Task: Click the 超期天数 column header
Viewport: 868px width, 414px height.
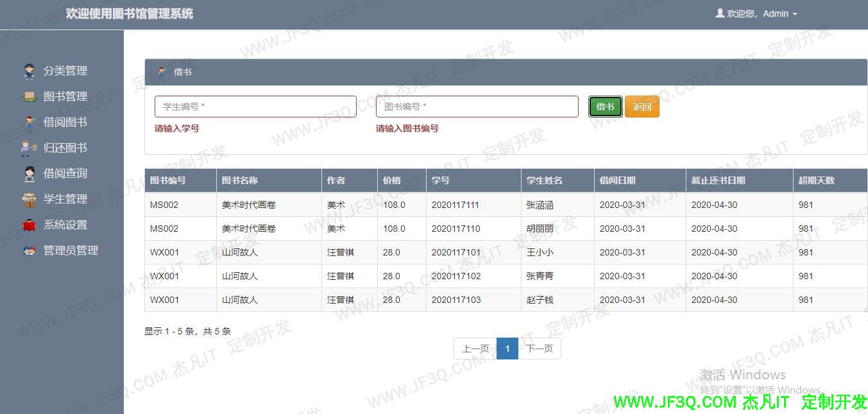Action: tap(816, 180)
